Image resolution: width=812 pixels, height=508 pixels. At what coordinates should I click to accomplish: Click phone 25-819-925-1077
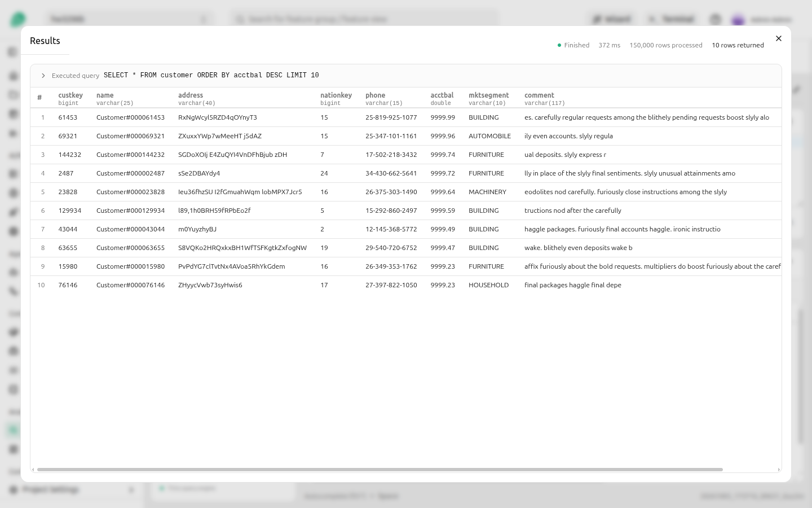[391, 117]
